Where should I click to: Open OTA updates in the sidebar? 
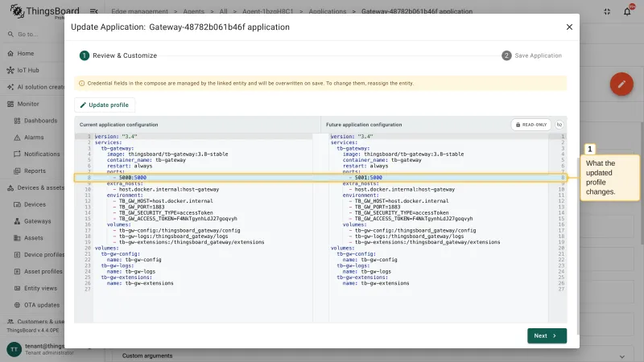pyautogui.click(x=35, y=305)
